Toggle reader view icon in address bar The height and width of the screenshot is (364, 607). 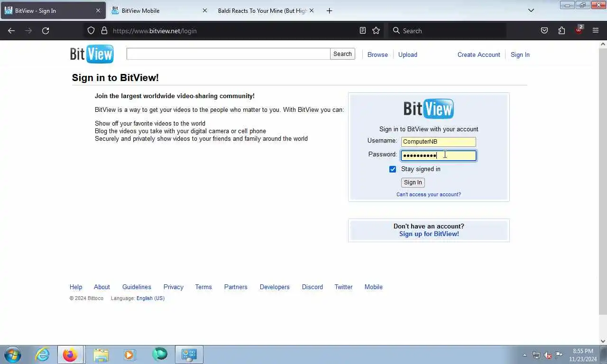(x=363, y=31)
